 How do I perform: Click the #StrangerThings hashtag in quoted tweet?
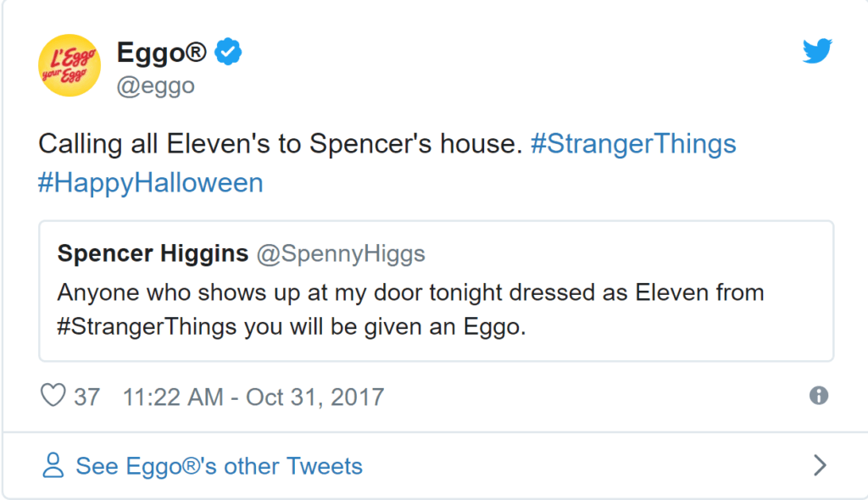(147, 326)
